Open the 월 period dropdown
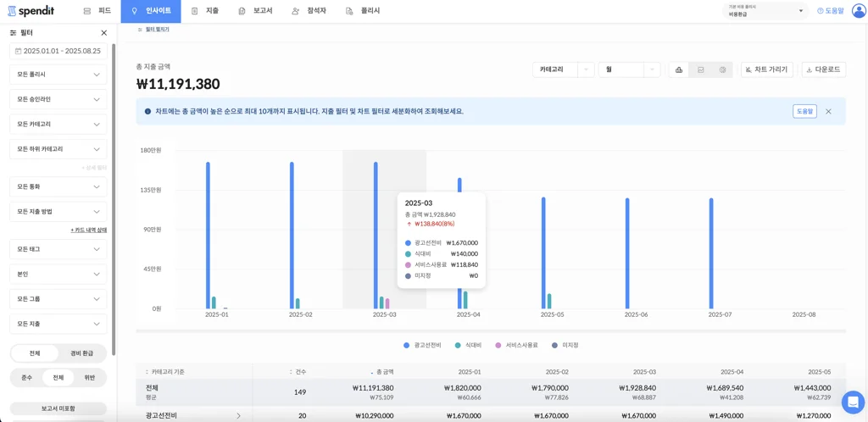Screen dimensions: 868x422 pyautogui.click(x=628, y=69)
